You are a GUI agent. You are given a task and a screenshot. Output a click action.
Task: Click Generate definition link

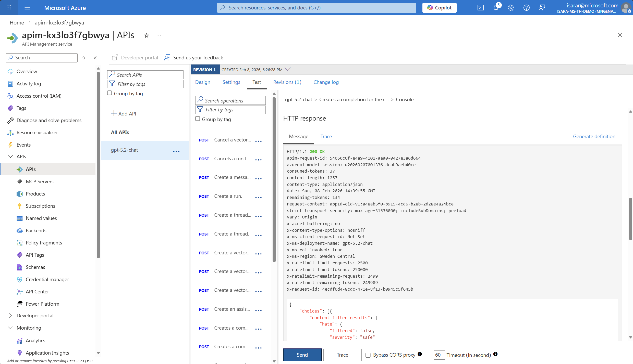(x=594, y=136)
